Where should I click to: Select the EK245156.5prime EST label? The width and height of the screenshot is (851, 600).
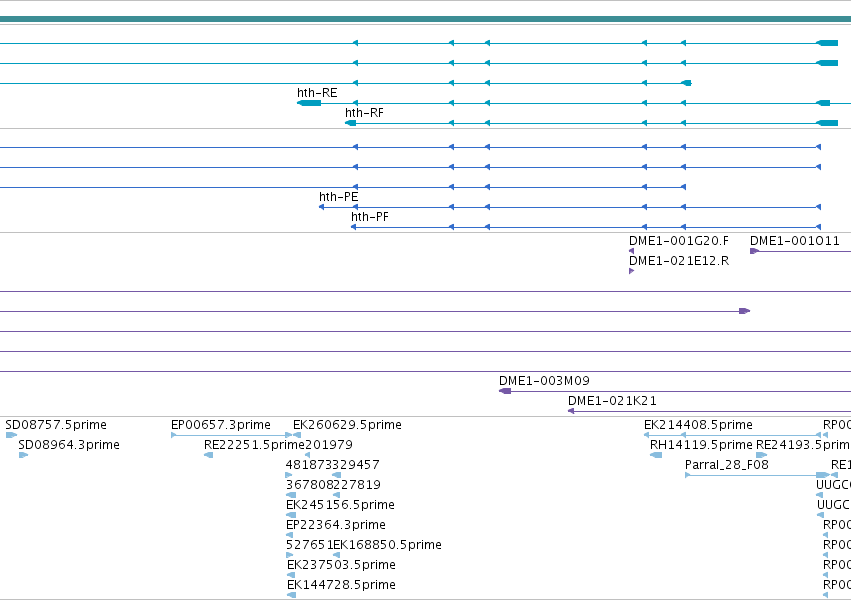[340, 505]
